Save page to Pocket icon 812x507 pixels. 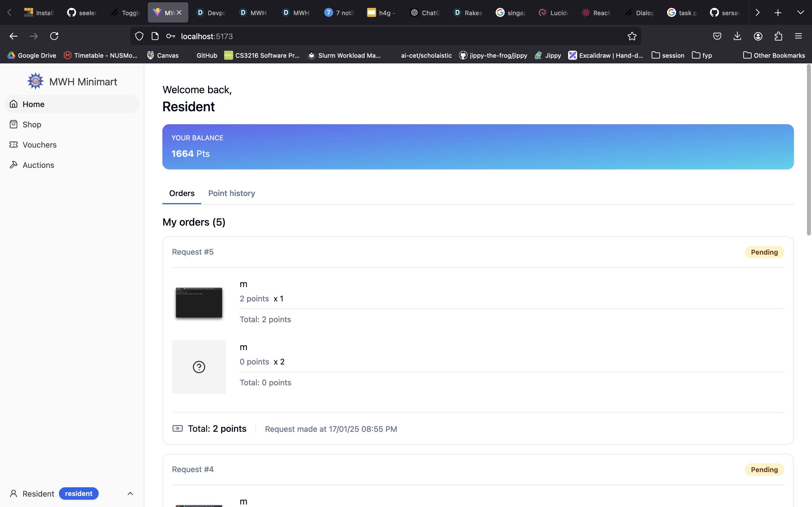tap(717, 36)
